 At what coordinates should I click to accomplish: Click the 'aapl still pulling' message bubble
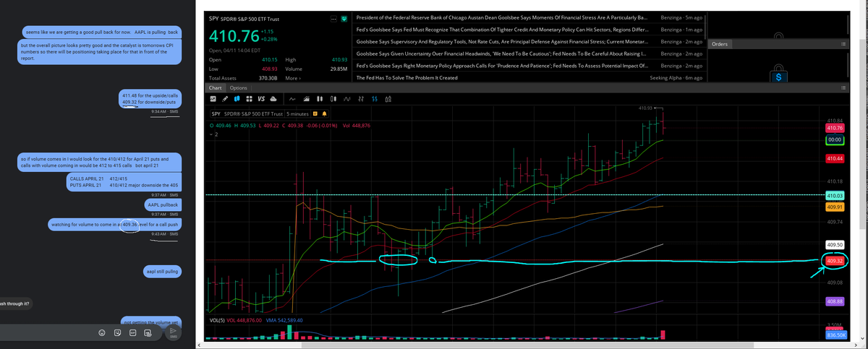point(162,272)
